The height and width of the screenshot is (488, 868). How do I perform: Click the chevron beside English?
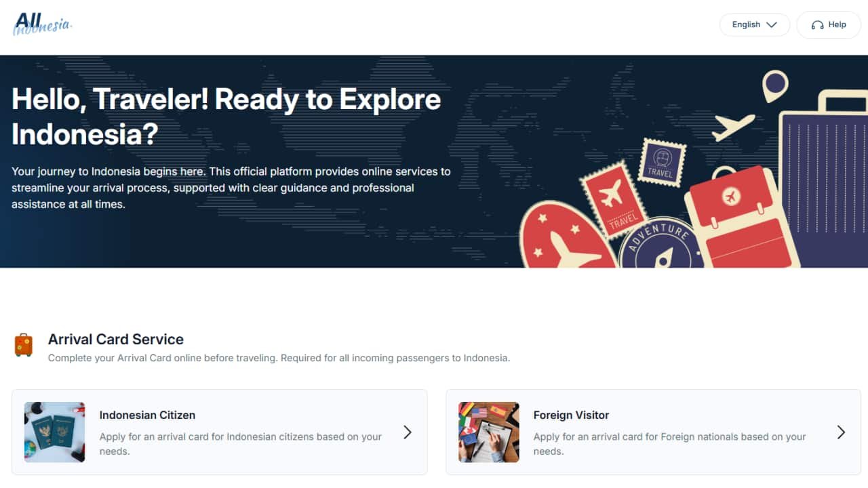772,24
